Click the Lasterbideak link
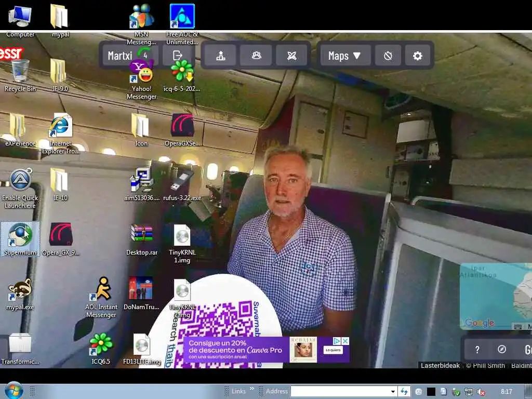Viewport: 532px width, 399px height. (440, 365)
